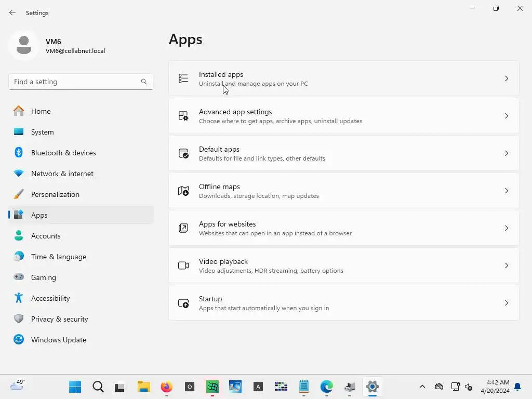Open Network & internet settings
The image size is (532, 399).
(x=81, y=174)
